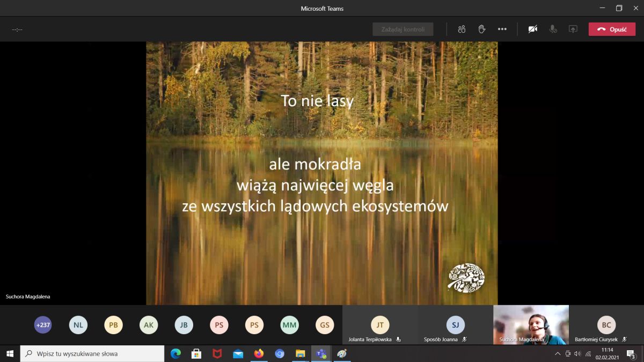Image resolution: width=644 pixels, height=362 pixels.
Task: Click the Zażądaj kontroli button
Action: point(403,29)
